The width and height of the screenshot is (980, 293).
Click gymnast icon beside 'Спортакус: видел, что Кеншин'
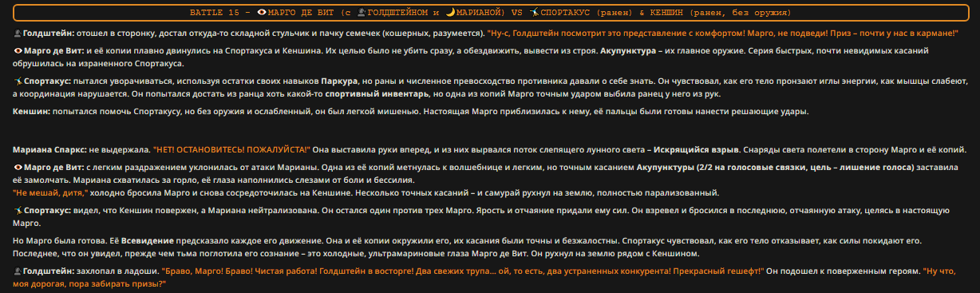pyautogui.click(x=18, y=209)
